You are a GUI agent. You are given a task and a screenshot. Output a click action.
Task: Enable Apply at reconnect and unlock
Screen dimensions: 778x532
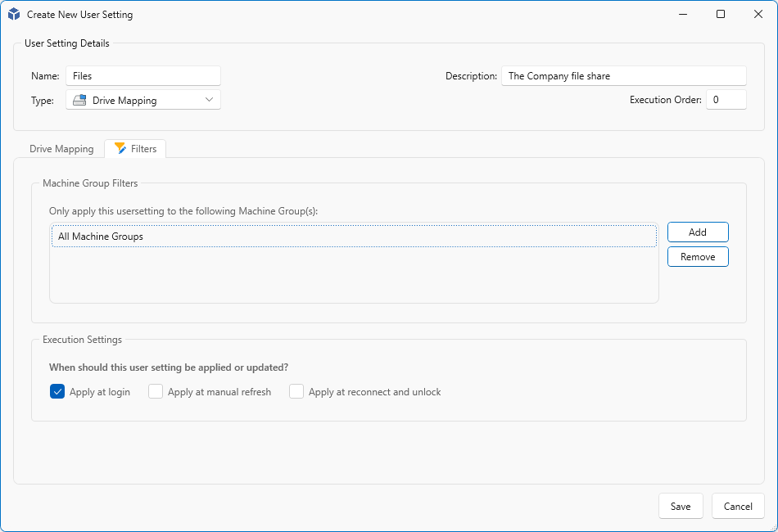pyautogui.click(x=296, y=391)
